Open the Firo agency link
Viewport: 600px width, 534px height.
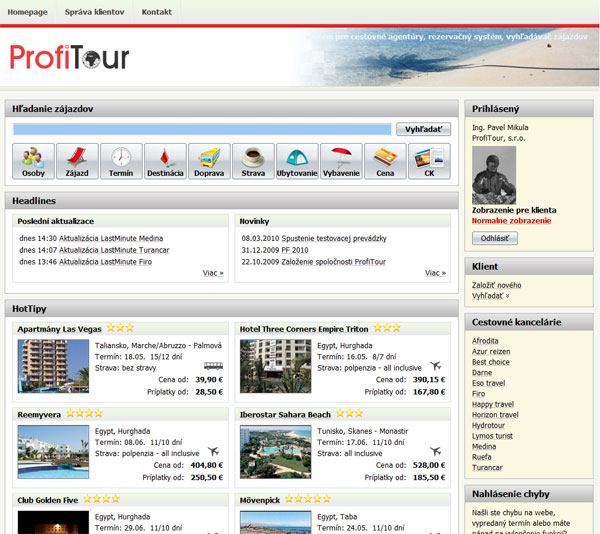478,394
